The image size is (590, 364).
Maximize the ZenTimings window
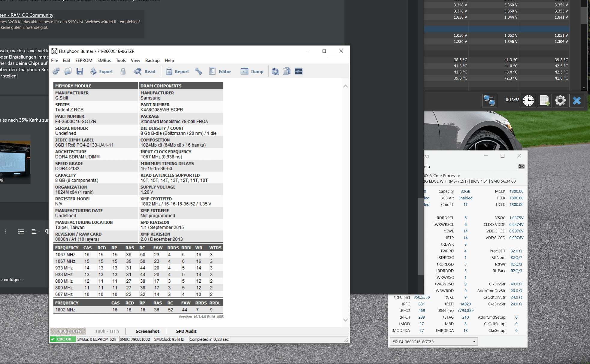502,156
